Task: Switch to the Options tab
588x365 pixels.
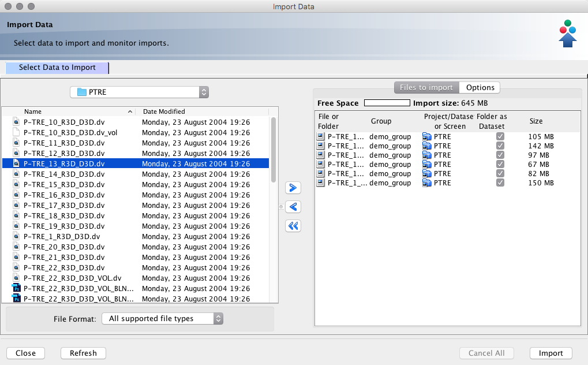Action: pos(480,87)
